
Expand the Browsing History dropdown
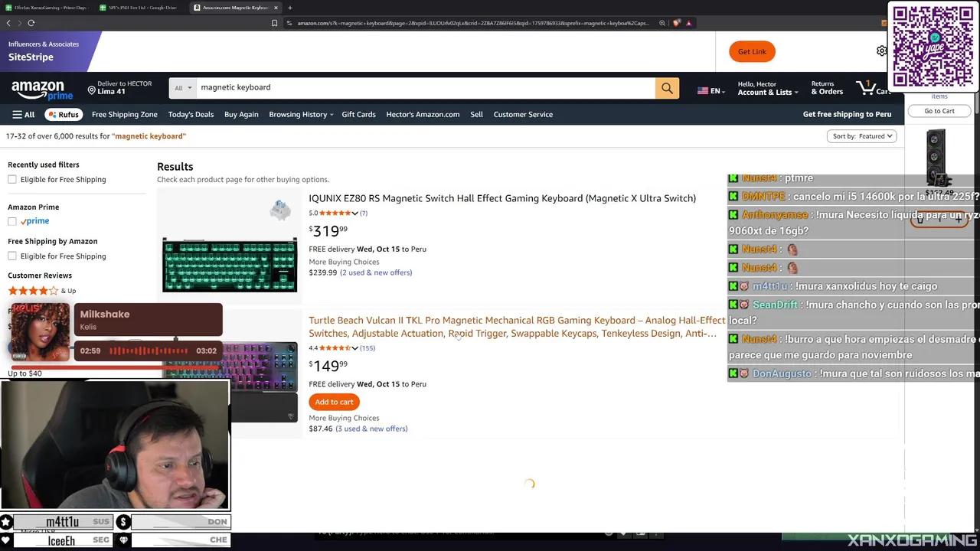click(301, 115)
